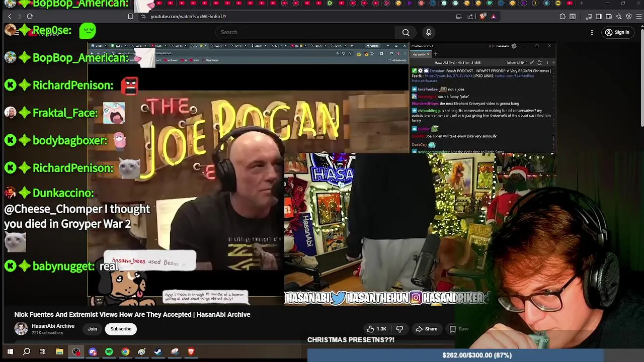Open the music note playlist icon
This screenshot has width=644, height=362.
coord(589,17)
